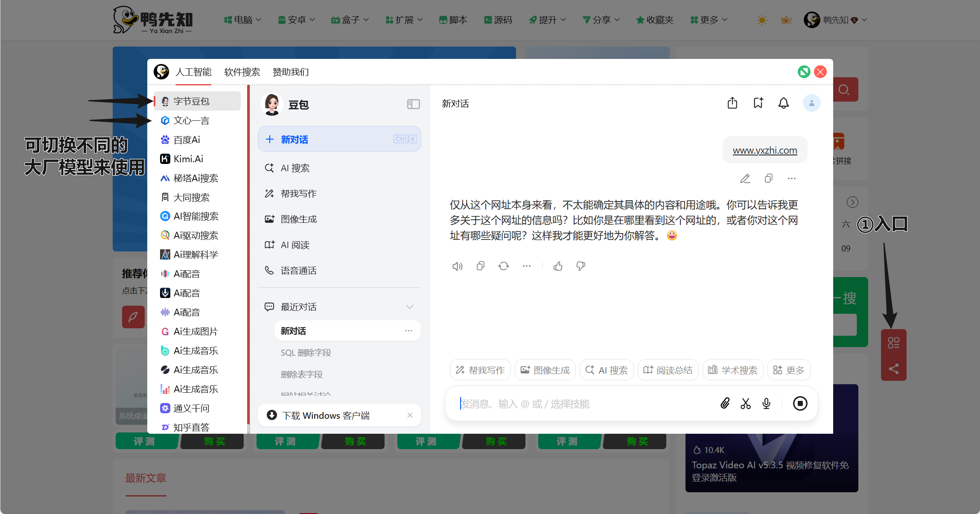
Task: Click the next arrow circle on right card
Action: coord(852,202)
